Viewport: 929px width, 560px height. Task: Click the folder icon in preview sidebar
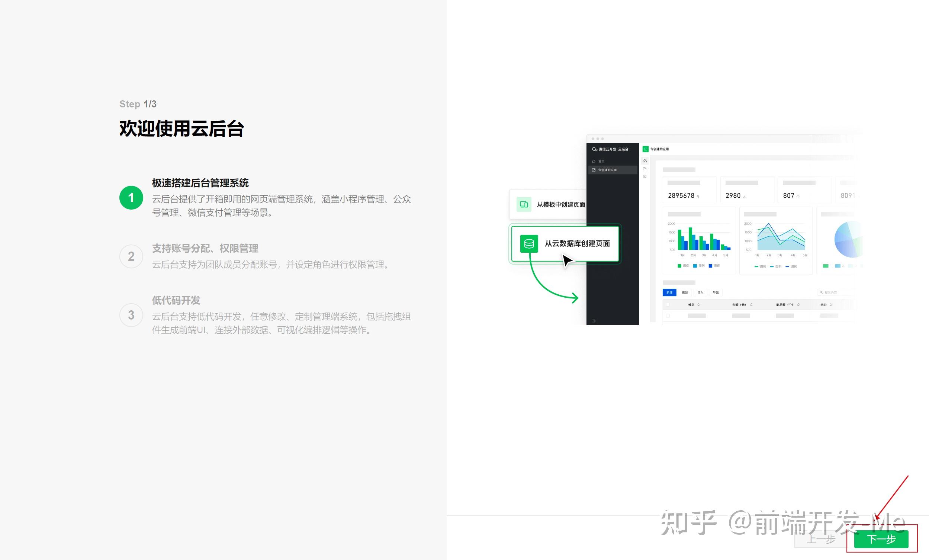645,169
